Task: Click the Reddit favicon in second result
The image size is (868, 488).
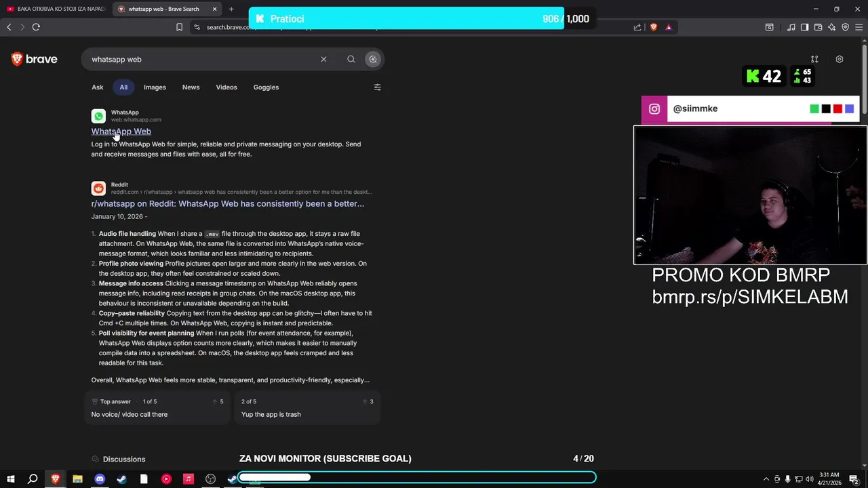Action: click(x=98, y=188)
